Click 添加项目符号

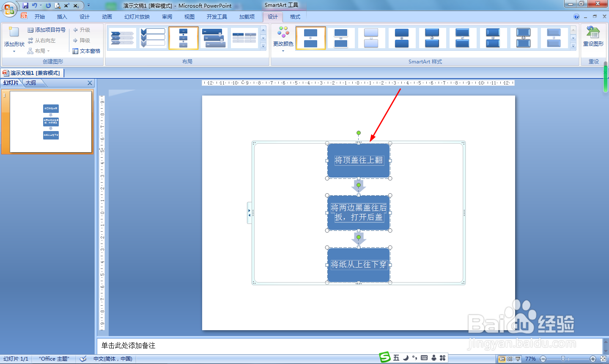(47, 30)
